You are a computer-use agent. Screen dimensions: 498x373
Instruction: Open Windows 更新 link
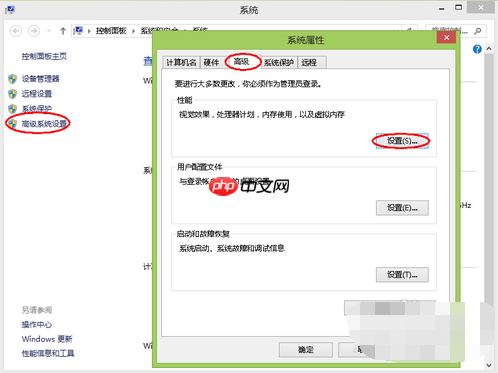47,339
